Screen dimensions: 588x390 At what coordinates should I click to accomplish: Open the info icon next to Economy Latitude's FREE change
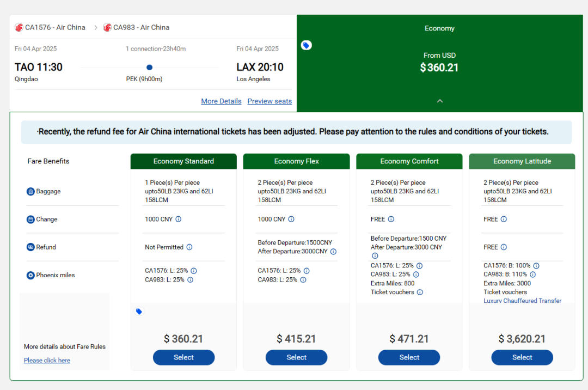point(504,219)
